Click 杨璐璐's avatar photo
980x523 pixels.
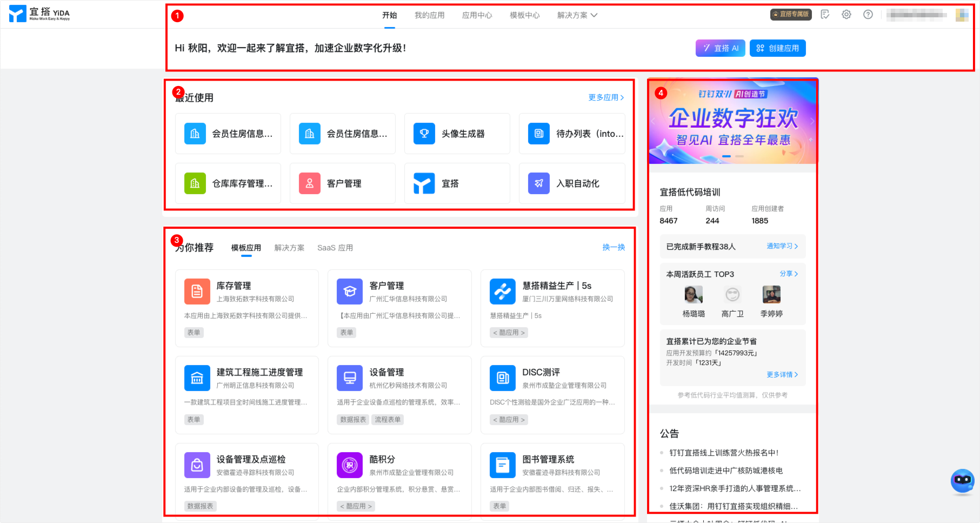[x=694, y=295]
